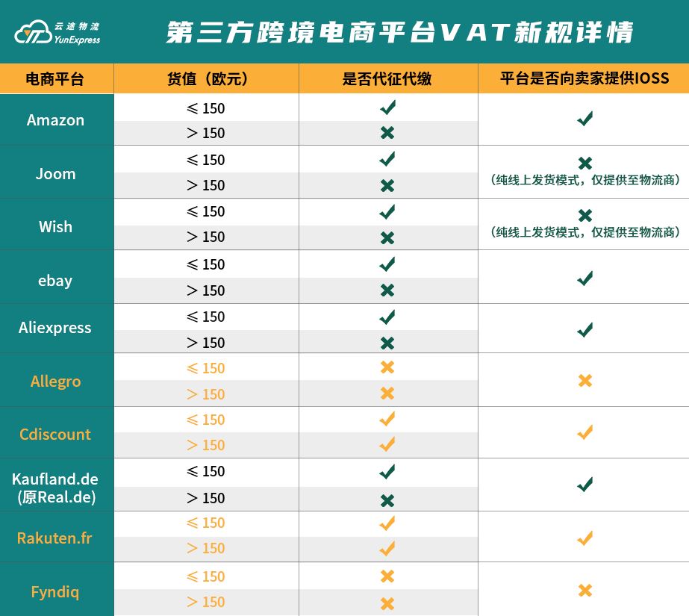Image resolution: width=689 pixels, height=616 pixels.
Task: Select Fyndiq's IOSS orange cross
Action: coord(585,590)
